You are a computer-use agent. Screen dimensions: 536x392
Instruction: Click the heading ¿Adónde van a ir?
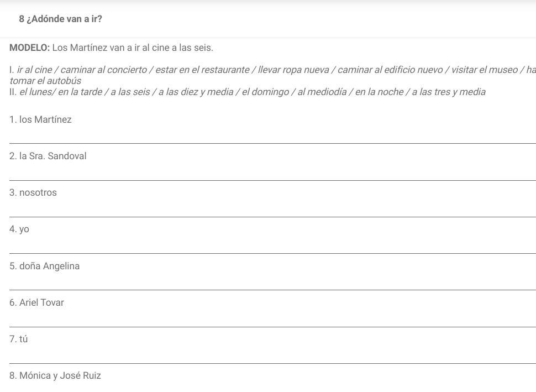coord(60,19)
